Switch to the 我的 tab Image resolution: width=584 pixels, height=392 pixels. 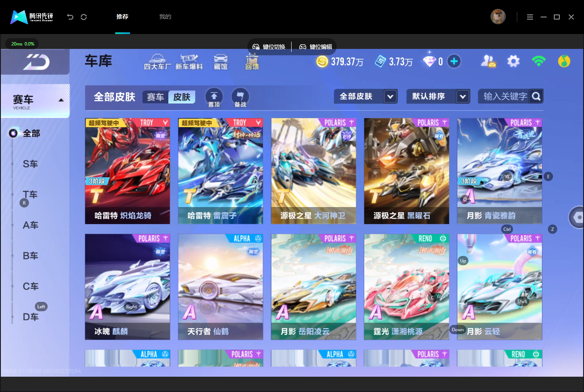click(x=165, y=17)
